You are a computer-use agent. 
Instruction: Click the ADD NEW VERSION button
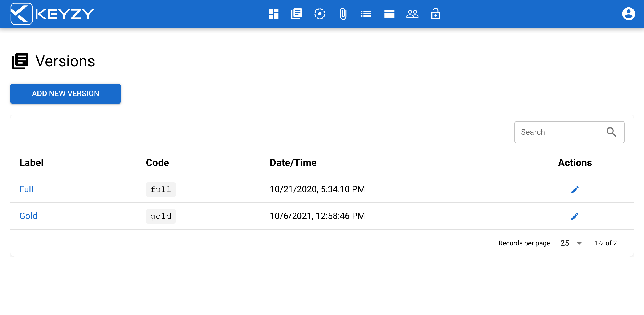65,94
